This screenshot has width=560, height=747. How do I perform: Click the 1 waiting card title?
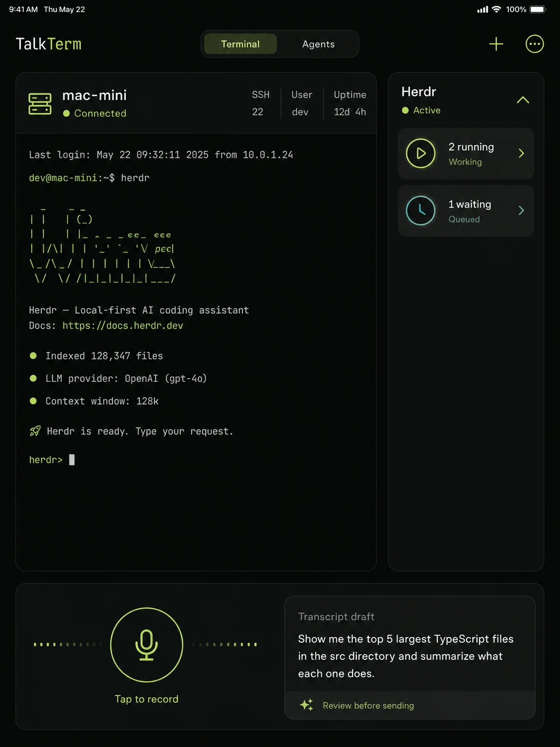[470, 204]
